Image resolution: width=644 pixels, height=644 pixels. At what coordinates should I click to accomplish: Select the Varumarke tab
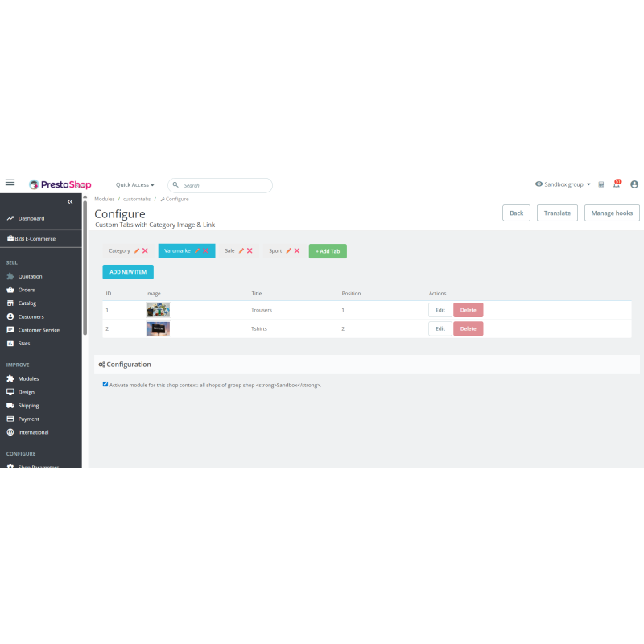(177, 250)
